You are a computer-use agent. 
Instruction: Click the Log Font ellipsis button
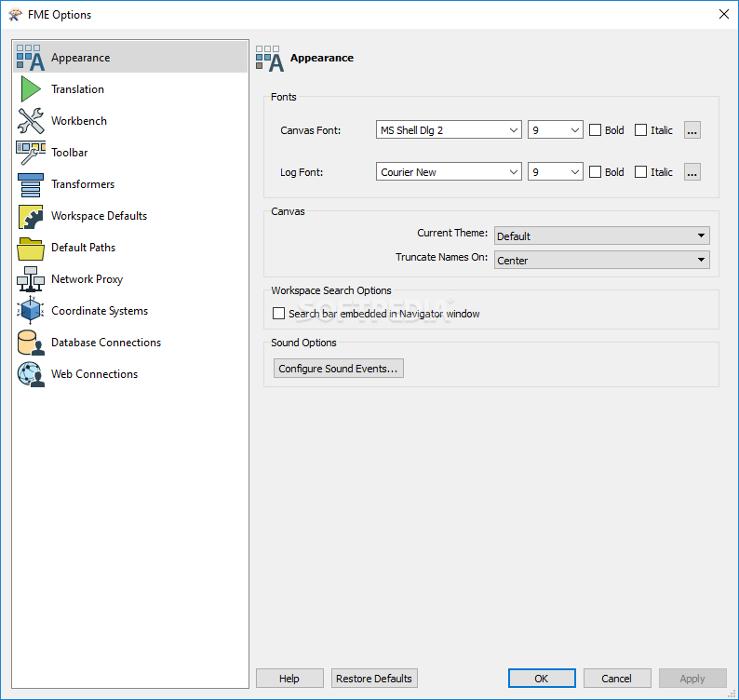point(692,172)
